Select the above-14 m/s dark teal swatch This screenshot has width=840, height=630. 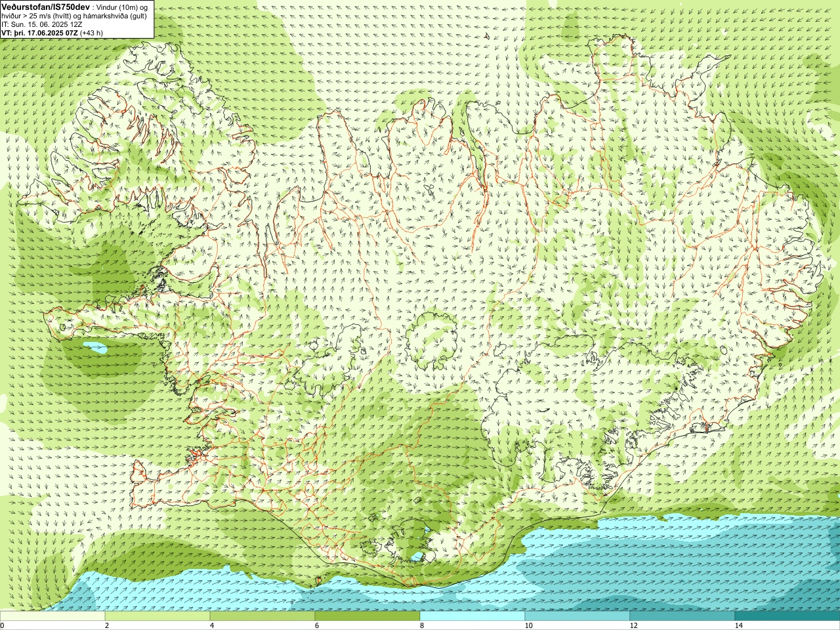pos(787,616)
